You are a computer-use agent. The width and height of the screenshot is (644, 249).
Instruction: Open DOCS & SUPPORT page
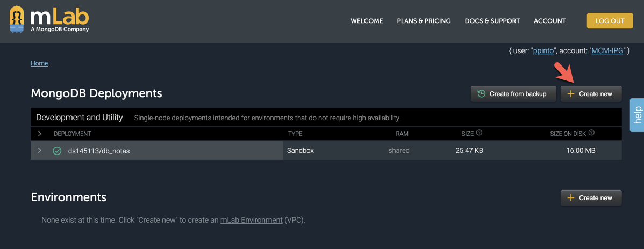pos(492,21)
